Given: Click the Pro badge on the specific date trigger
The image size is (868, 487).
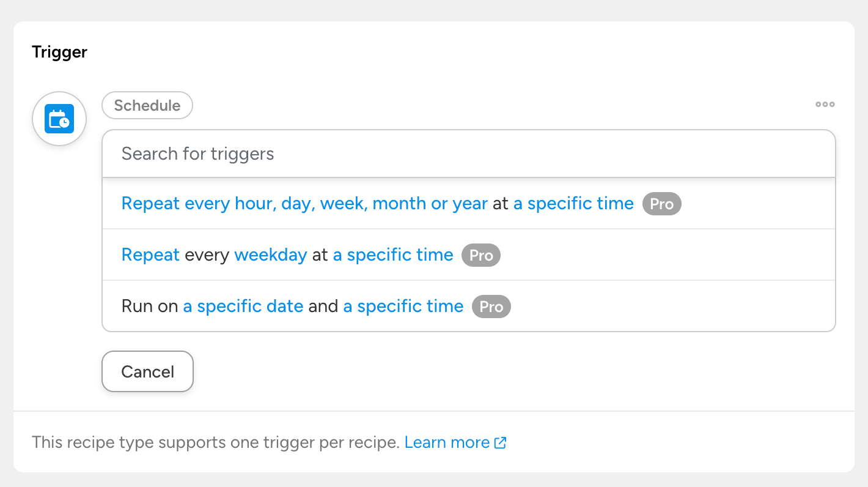Looking at the screenshot, I should coord(491,307).
